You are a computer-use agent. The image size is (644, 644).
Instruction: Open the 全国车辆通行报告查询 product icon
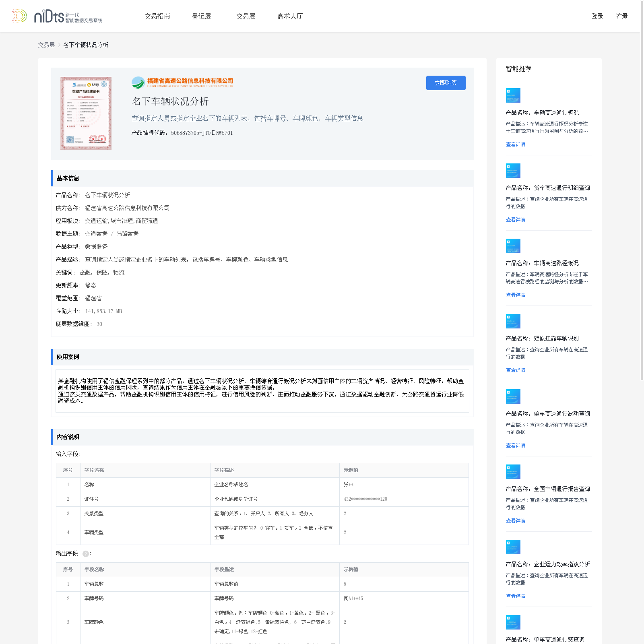point(513,472)
